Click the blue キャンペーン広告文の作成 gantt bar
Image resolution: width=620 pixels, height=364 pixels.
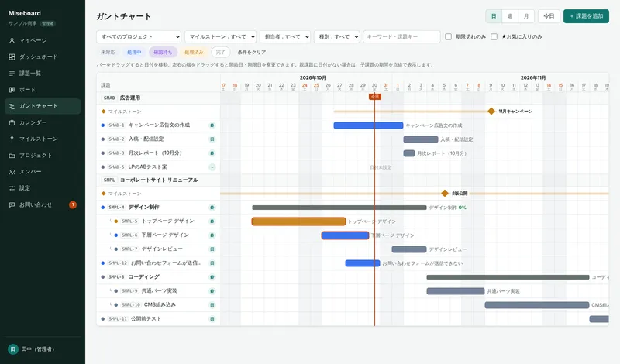368,125
